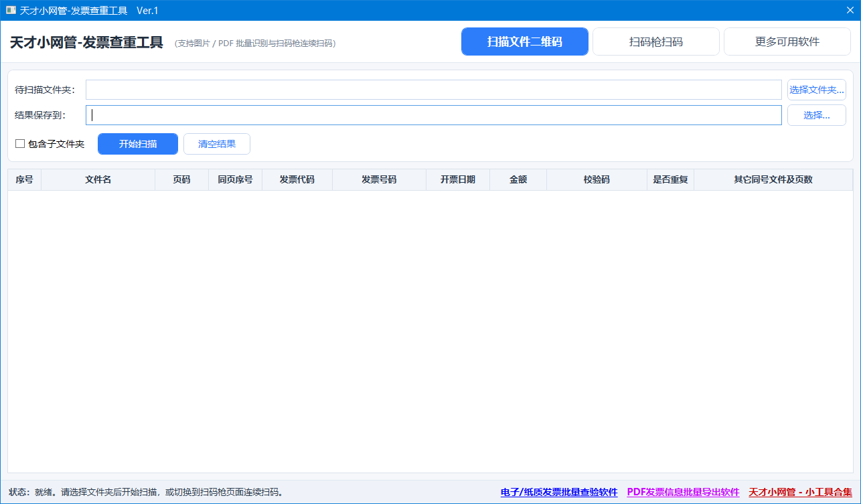Click the 文件名 column header
Image resolution: width=861 pixels, height=504 pixels.
click(98, 180)
